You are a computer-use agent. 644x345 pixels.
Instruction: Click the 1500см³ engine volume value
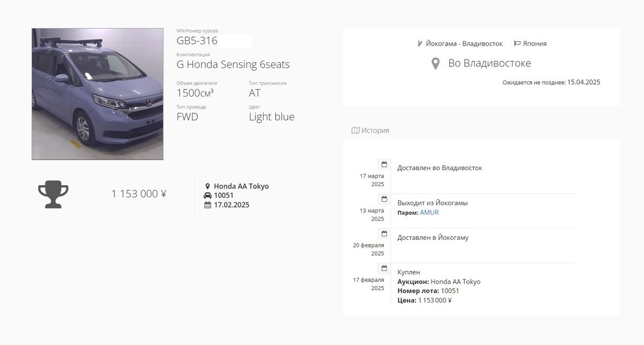tap(195, 93)
